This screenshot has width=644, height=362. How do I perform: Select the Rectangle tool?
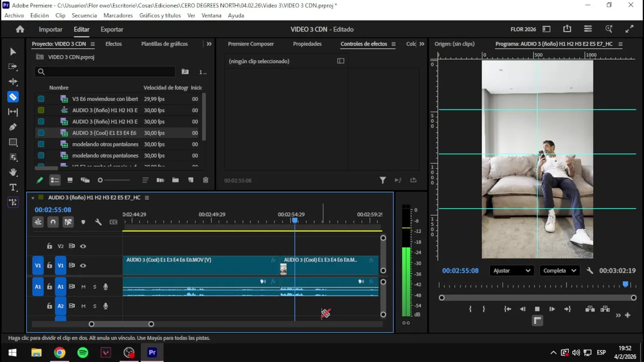point(13,142)
